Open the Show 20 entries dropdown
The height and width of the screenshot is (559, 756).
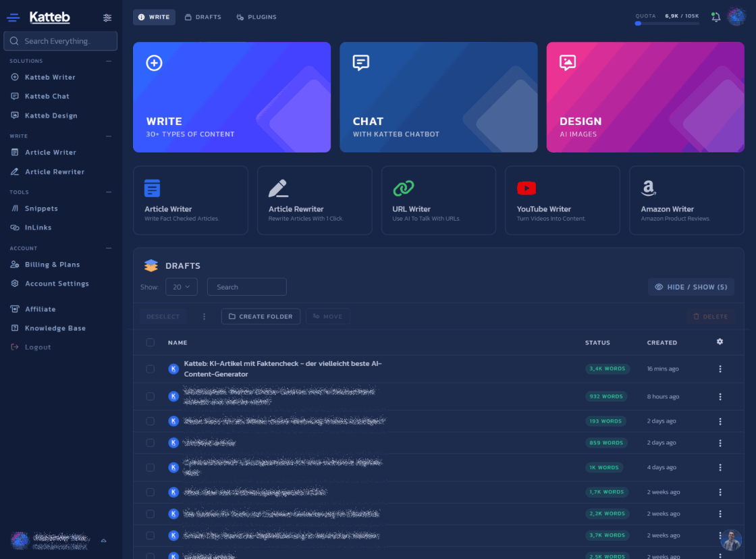[x=181, y=287]
